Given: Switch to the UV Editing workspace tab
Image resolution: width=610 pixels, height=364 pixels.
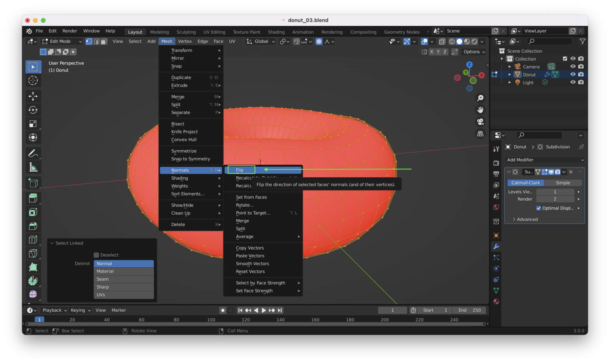Looking at the screenshot, I should (x=214, y=32).
